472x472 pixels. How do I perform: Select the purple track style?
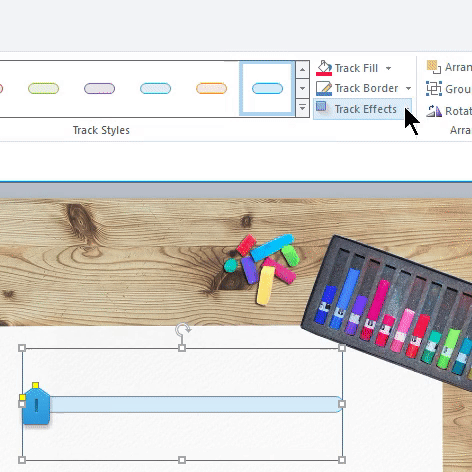pos(99,88)
